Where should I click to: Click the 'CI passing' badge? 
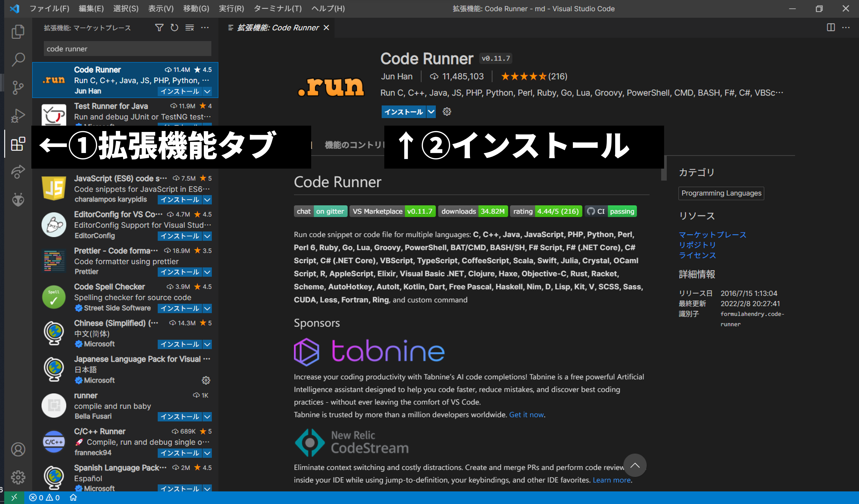pos(611,211)
